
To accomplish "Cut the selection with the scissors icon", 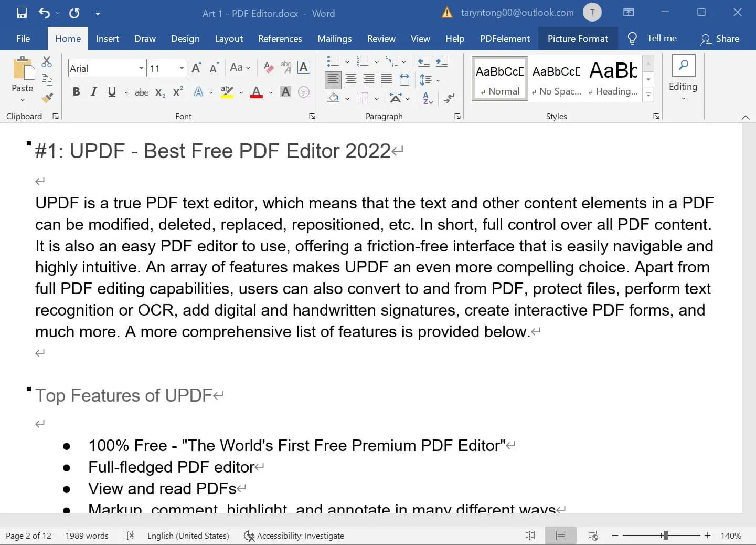I will 47,62.
